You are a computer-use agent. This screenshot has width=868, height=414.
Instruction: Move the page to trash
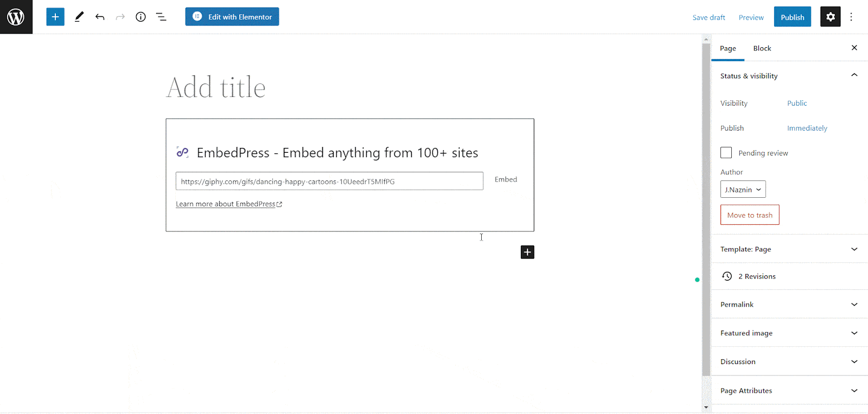click(x=750, y=215)
